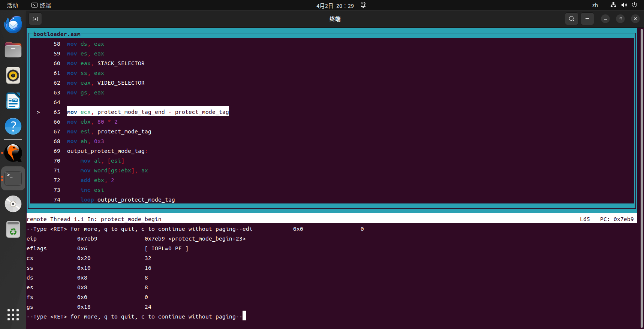Select the Terminal icon in dock
This screenshot has height=329, width=644.
point(13,178)
